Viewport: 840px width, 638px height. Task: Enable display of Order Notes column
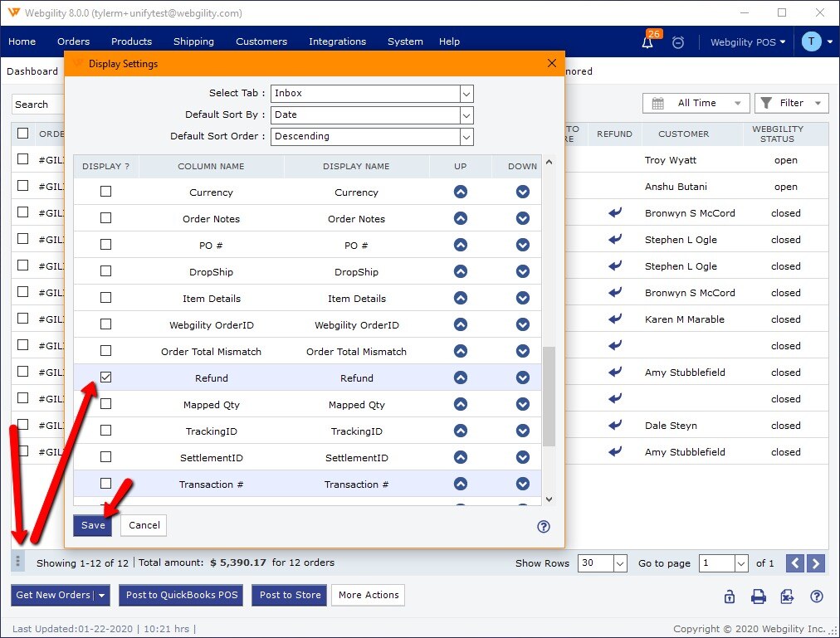(105, 218)
